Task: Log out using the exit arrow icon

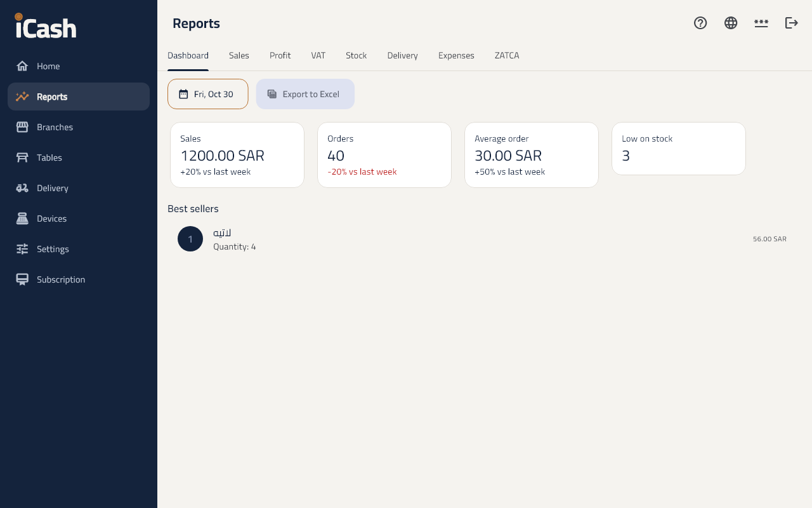Action: point(792,23)
